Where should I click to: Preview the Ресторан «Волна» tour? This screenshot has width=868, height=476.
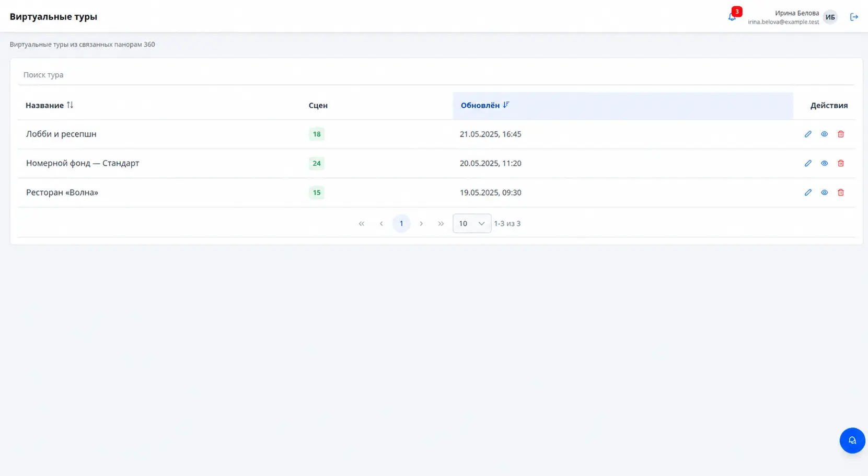(824, 192)
